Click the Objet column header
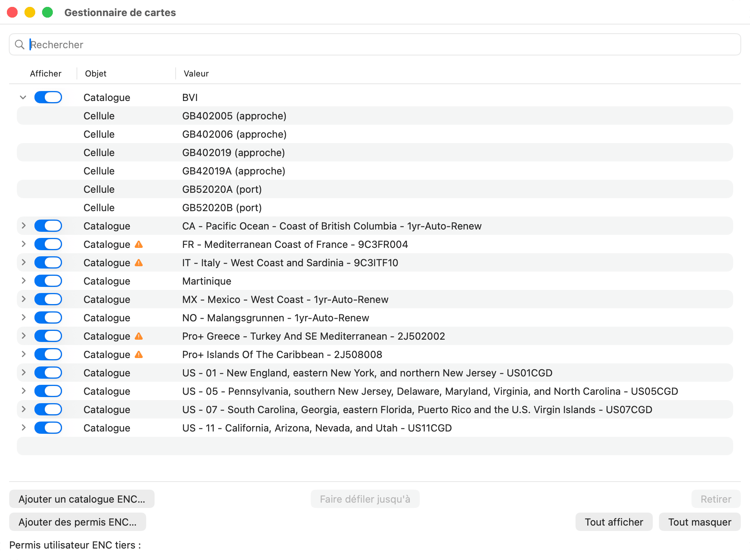 tap(96, 73)
